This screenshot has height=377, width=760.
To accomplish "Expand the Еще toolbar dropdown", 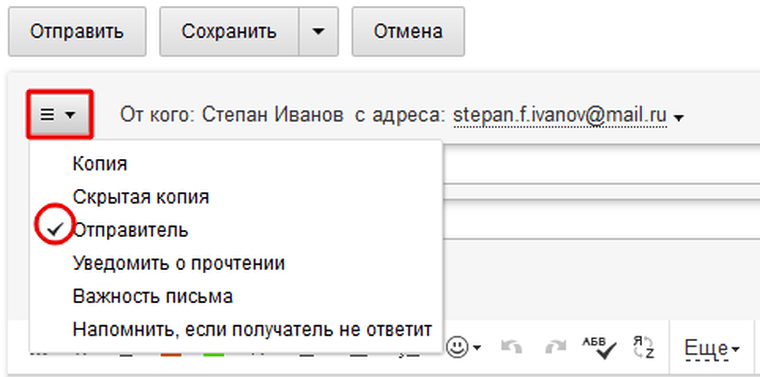I will click(712, 348).
